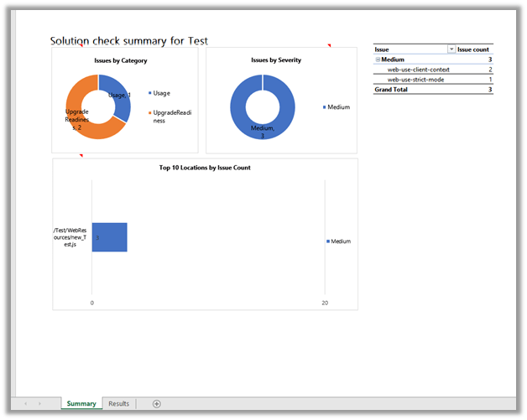Open the Issue column filter dropdown
Viewport: 527px width, 420px height.
coord(451,50)
